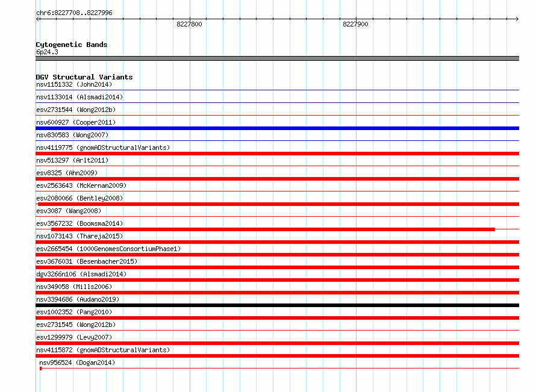536x392 pixels.
Task: Open variant esv2731544 (Wong2012b)
Action: point(76,110)
